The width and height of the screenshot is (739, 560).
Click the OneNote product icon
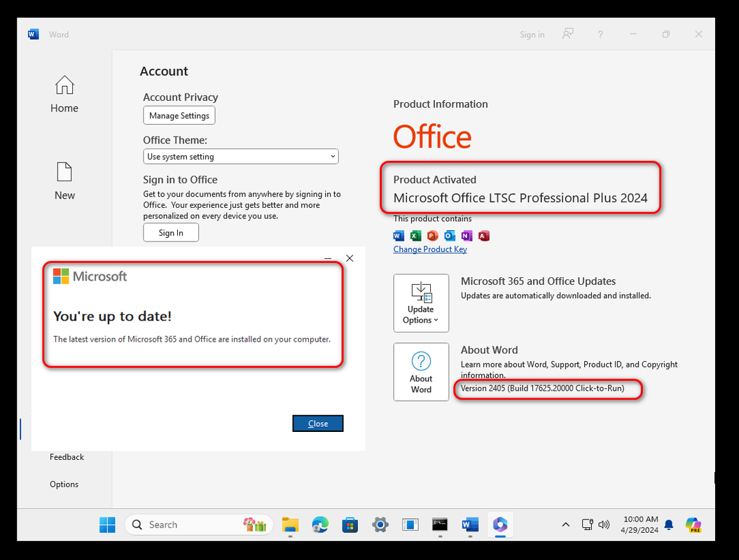467,235
